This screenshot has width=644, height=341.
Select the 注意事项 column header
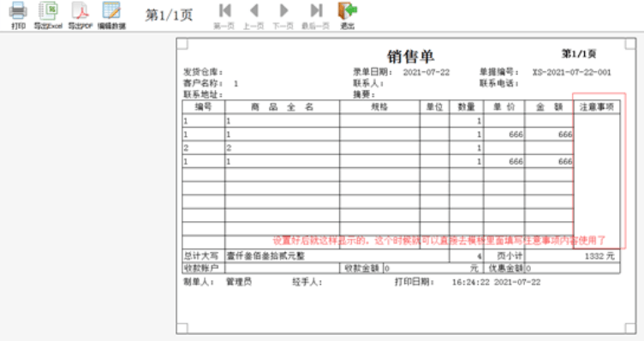[596, 107]
